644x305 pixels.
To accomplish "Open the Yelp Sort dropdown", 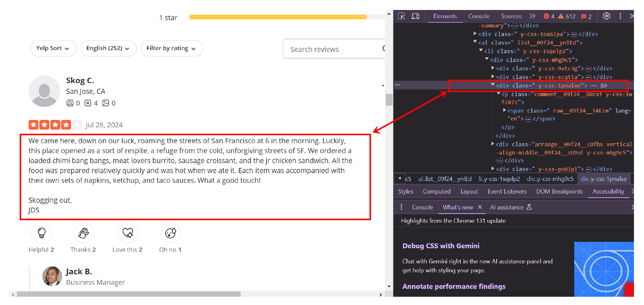I will pos(53,48).
